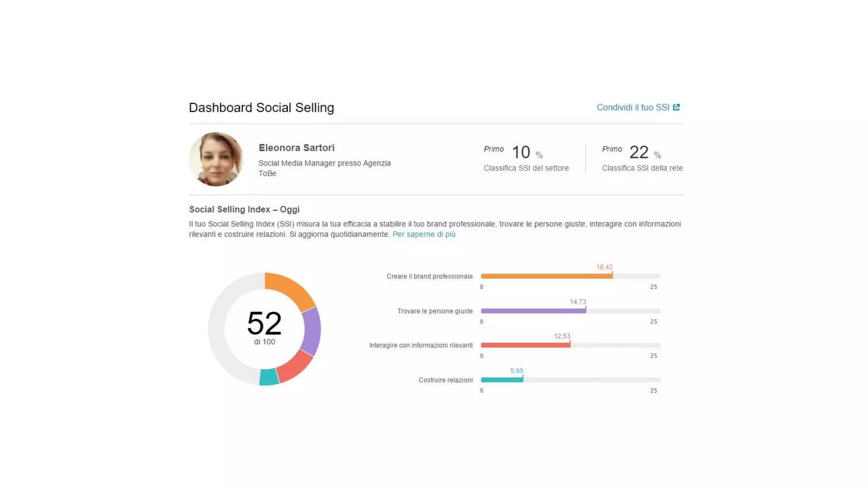Click the teal Costruire relazioni bar
868x488 pixels.
[x=502, y=380]
